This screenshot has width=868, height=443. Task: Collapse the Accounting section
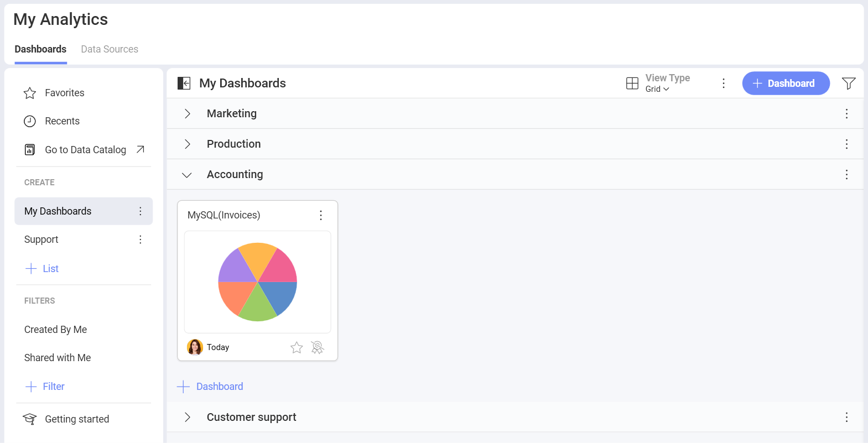[187, 175]
